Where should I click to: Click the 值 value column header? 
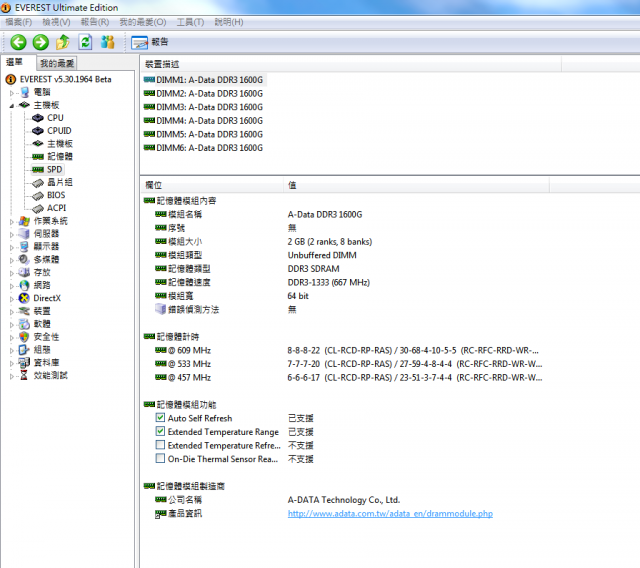(416, 185)
